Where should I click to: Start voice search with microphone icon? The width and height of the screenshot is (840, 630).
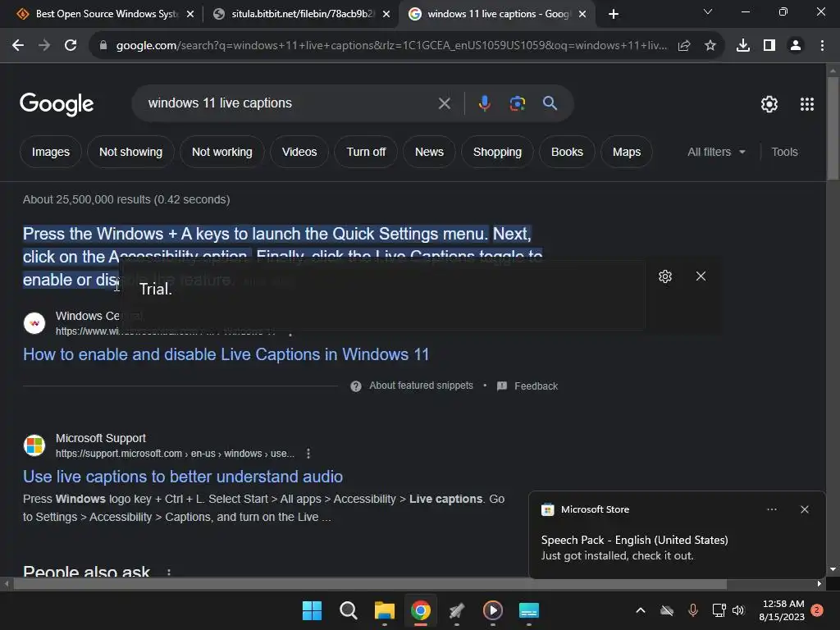pyautogui.click(x=484, y=103)
